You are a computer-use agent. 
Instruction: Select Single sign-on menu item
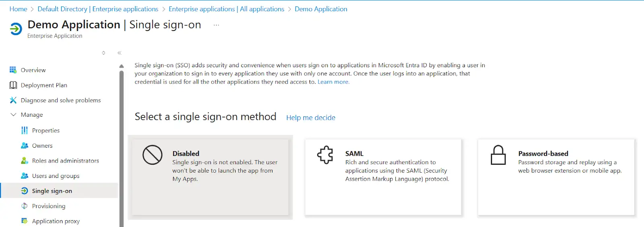pyautogui.click(x=59, y=191)
